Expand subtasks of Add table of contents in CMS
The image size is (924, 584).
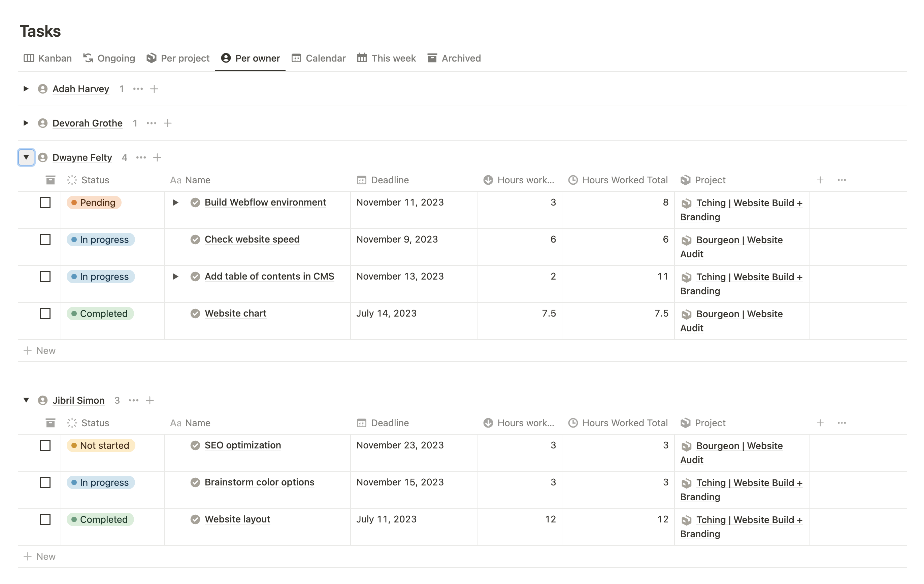[175, 277]
